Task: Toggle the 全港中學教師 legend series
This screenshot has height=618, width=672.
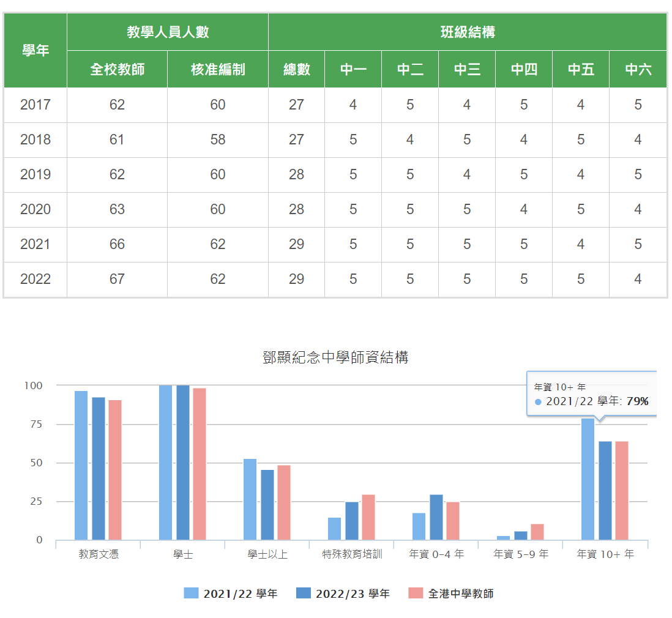Action: pos(451,594)
